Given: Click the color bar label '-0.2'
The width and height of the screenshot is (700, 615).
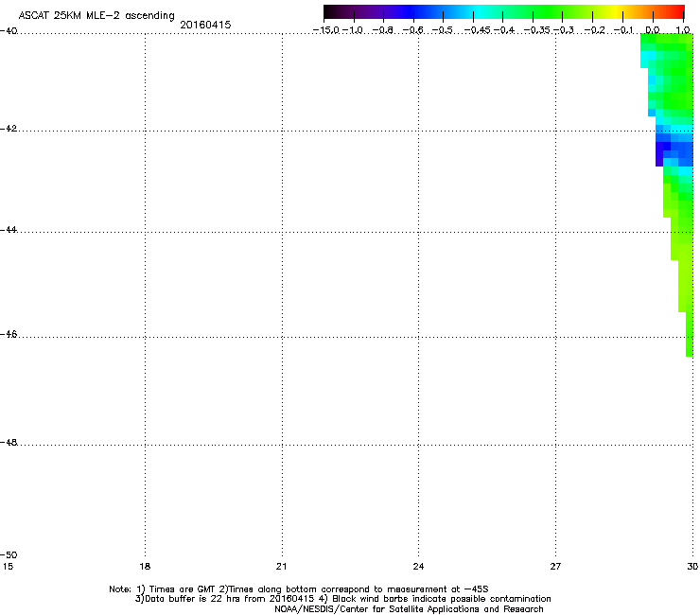Looking at the screenshot, I should 595,30.
